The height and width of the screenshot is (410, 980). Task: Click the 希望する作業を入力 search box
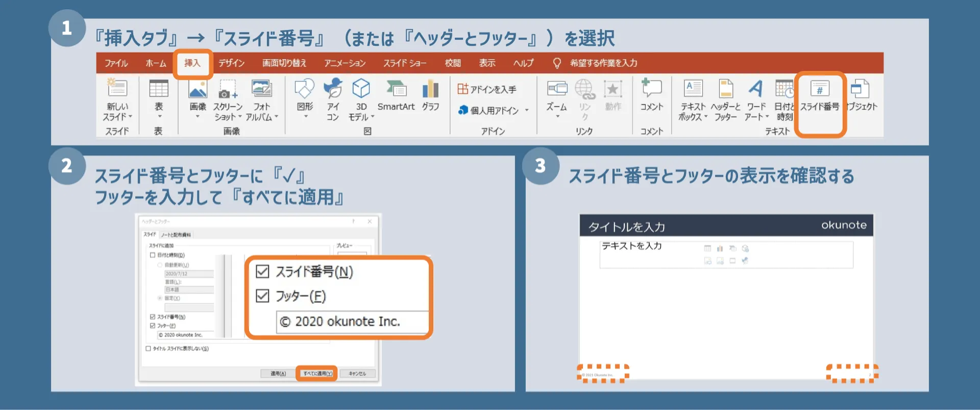coord(603,63)
